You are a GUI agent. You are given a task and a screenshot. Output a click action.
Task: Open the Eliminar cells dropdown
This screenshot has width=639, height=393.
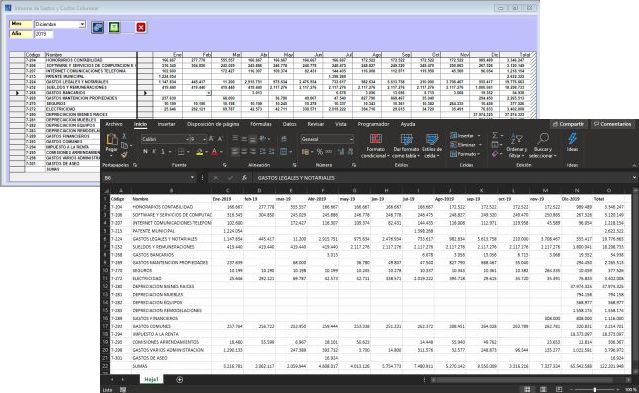(465, 145)
